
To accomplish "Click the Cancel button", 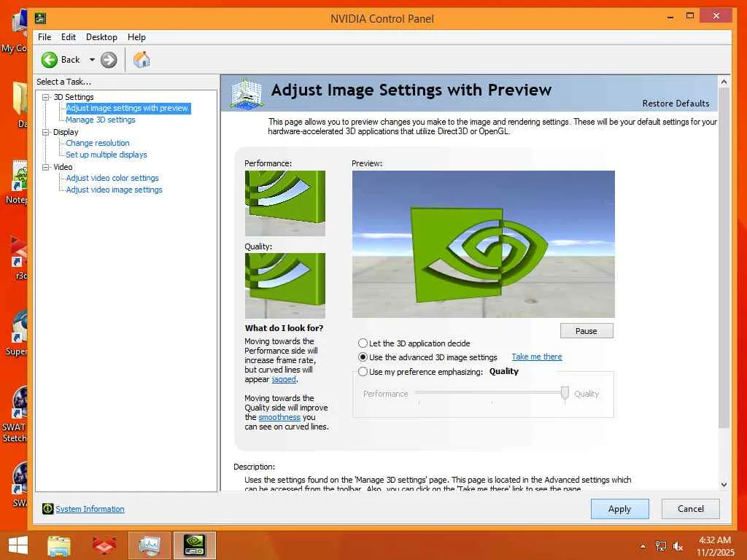I will coord(690,508).
